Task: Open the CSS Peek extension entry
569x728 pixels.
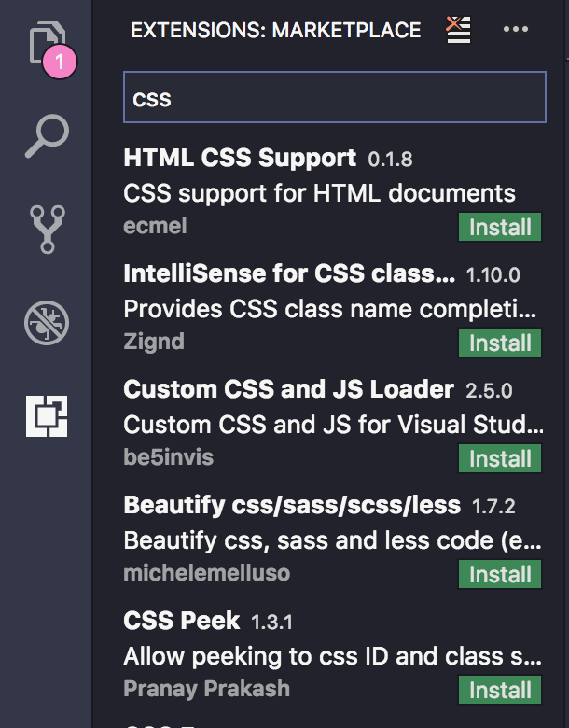Action: pos(182,621)
